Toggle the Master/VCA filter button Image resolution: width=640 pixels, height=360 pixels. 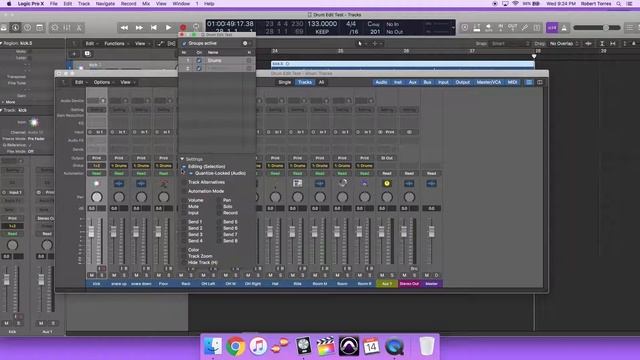[x=489, y=82]
